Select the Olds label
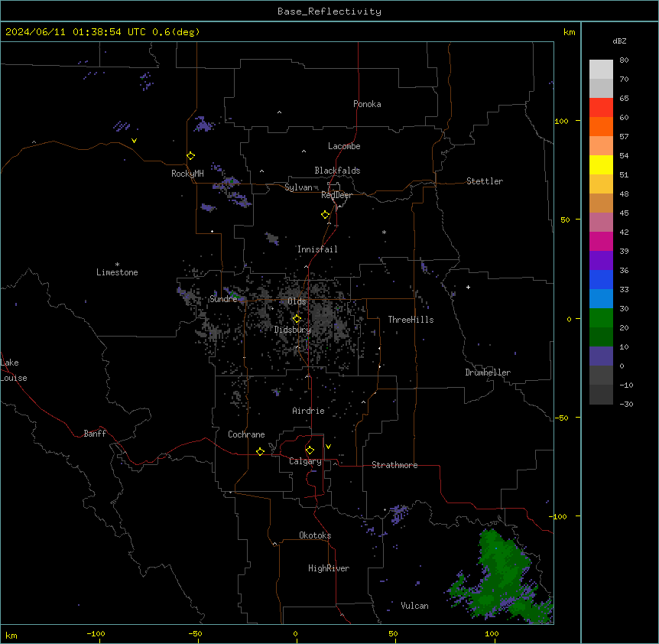 click(297, 301)
